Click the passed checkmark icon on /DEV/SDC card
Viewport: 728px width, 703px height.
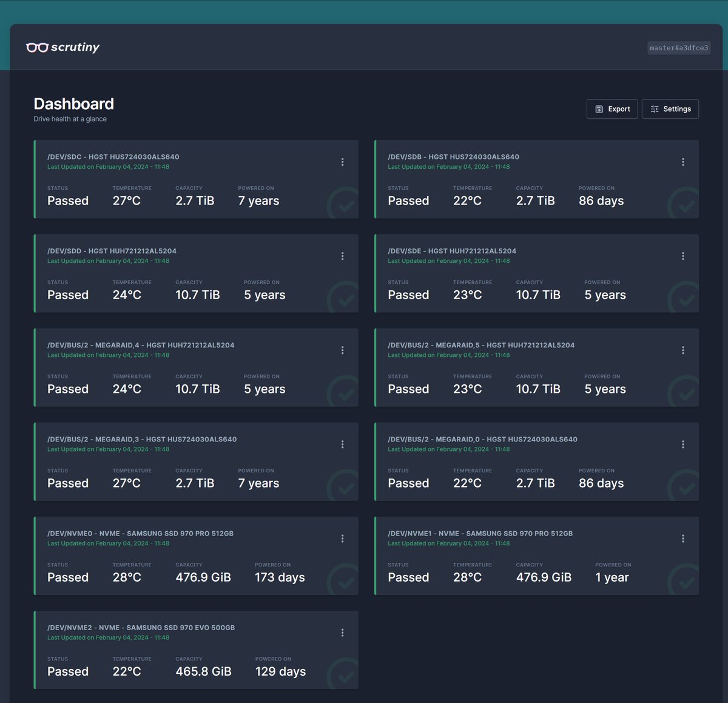pos(344,204)
